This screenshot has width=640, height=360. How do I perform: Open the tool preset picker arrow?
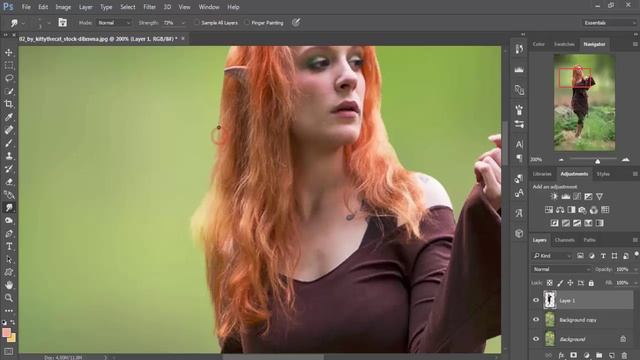click(x=23, y=23)
